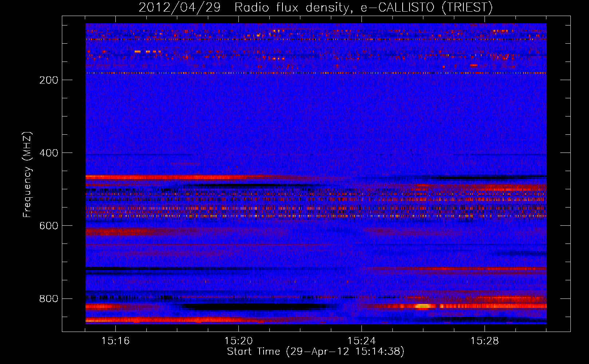589x364 pixels.
Task: Click the 15:20 time axis label
Action: pos(238,341)
